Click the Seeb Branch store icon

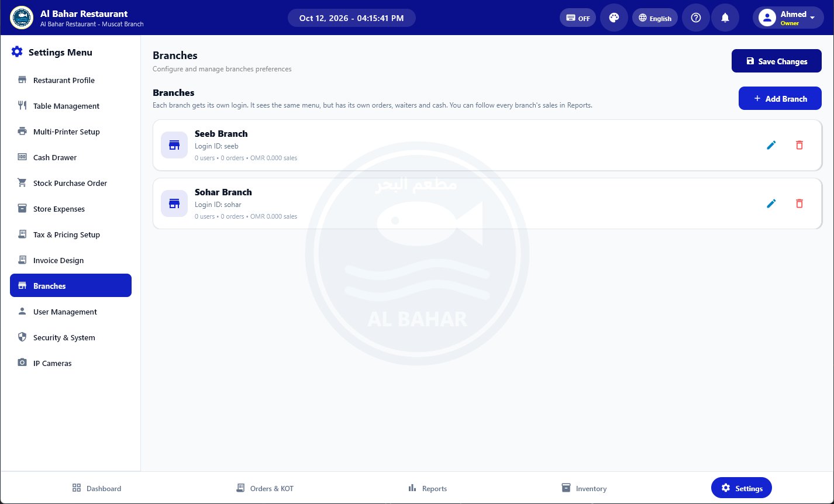[174, 145]
